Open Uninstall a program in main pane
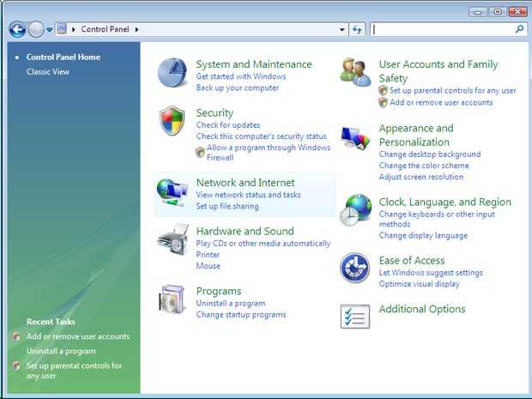Screen dimensions: 532x399 230,303
